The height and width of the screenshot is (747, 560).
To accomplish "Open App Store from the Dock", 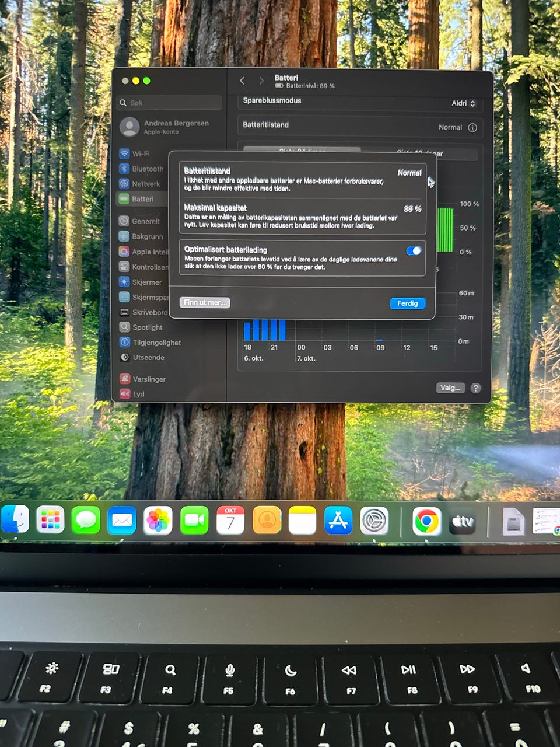I will [338, 520].
